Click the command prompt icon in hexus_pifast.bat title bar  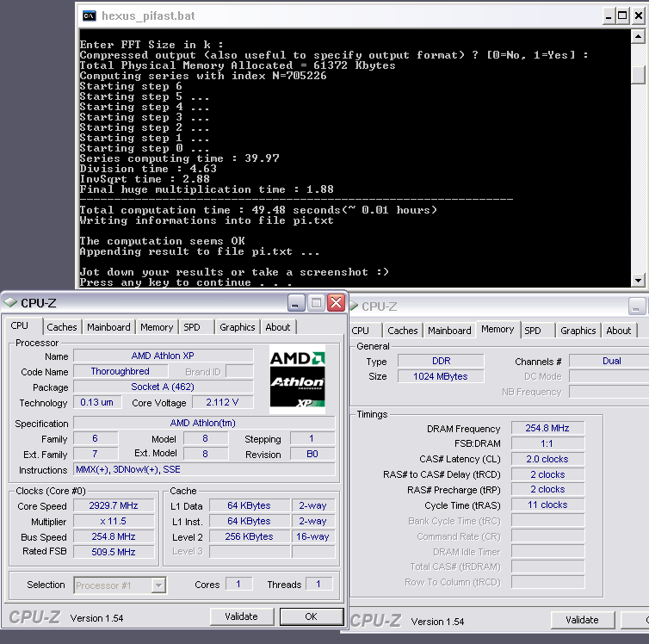(x=89, y=15)
